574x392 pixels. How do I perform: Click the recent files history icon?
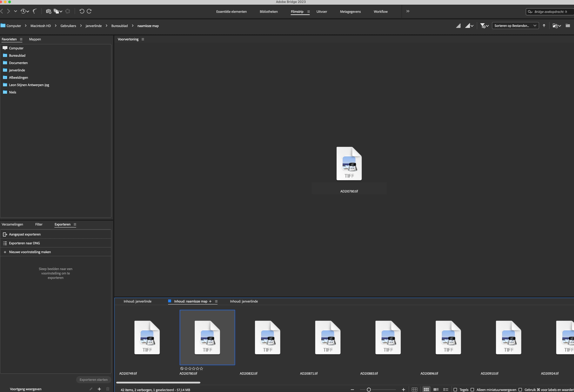23,11
